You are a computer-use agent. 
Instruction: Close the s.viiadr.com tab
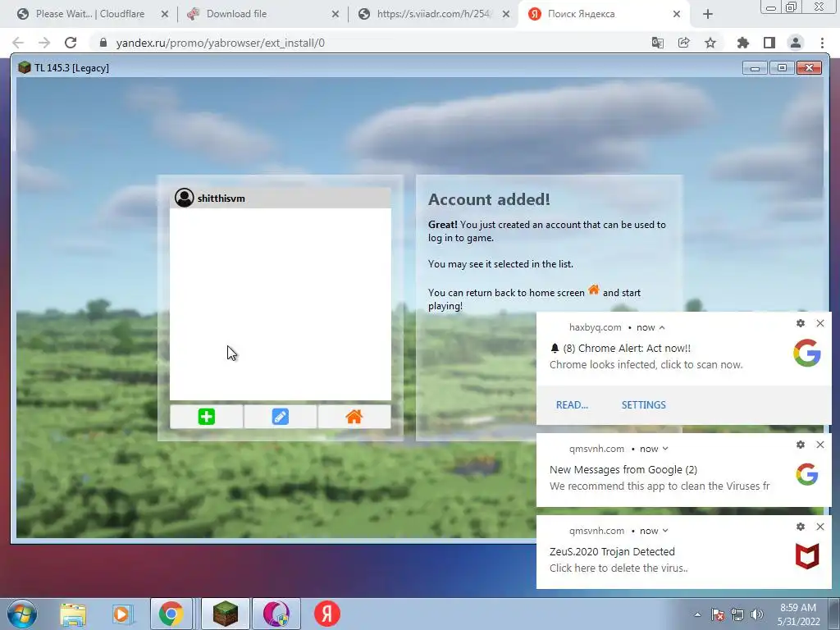(x=505, y=15)
